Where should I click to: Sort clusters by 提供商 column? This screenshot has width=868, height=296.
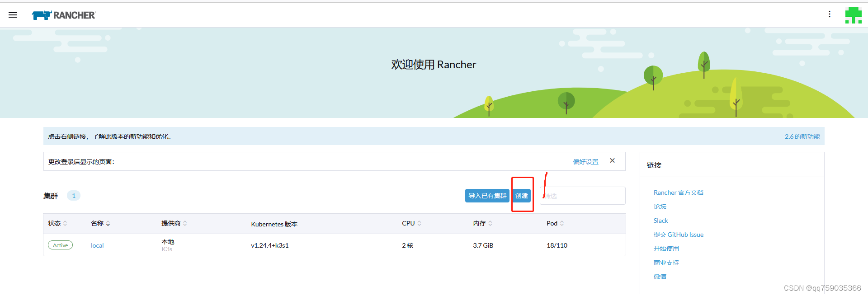[174, 223]
